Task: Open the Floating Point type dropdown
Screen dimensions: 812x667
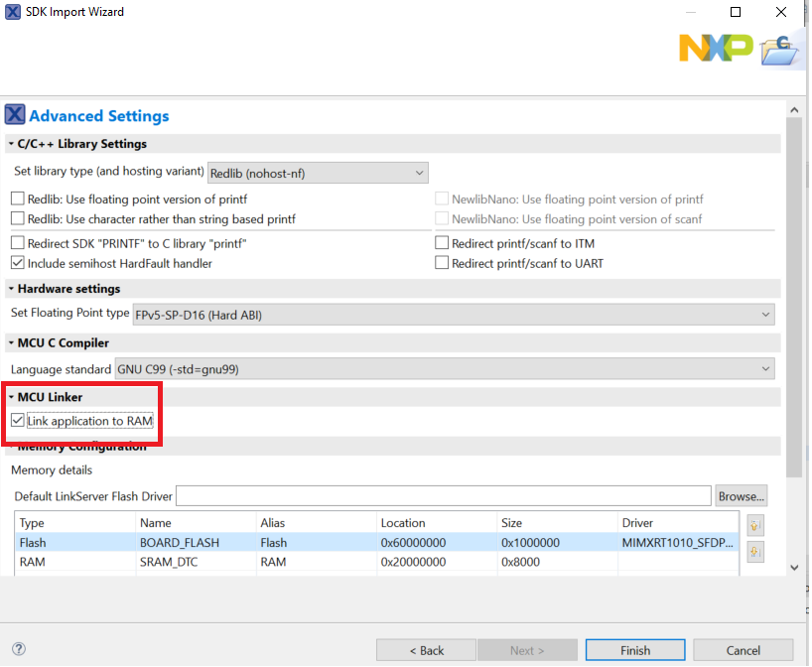Action: coord(454,315)
